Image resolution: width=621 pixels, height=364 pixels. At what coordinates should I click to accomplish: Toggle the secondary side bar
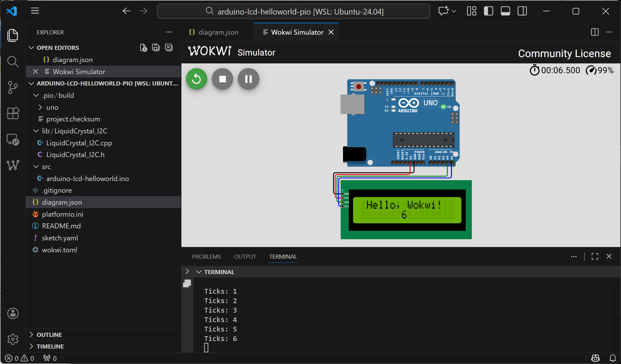tap(522, 11)
